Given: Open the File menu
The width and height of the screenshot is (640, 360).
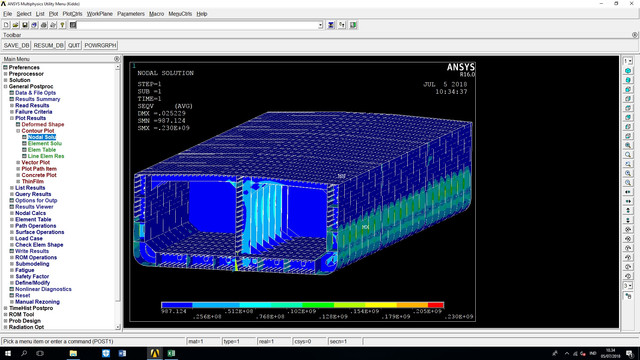Looking at the screenshot, I should (7, 14).
